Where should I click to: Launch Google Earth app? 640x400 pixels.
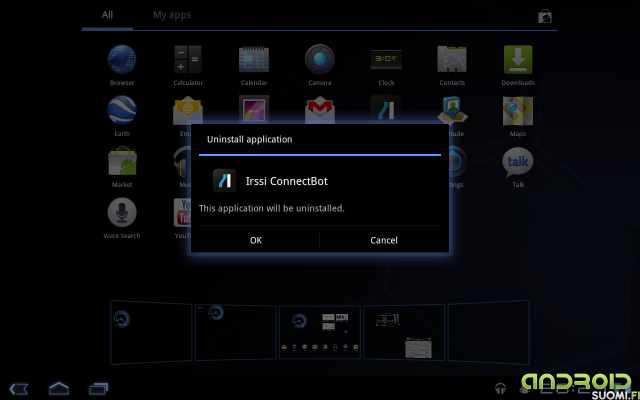click(x=122, y=110)
